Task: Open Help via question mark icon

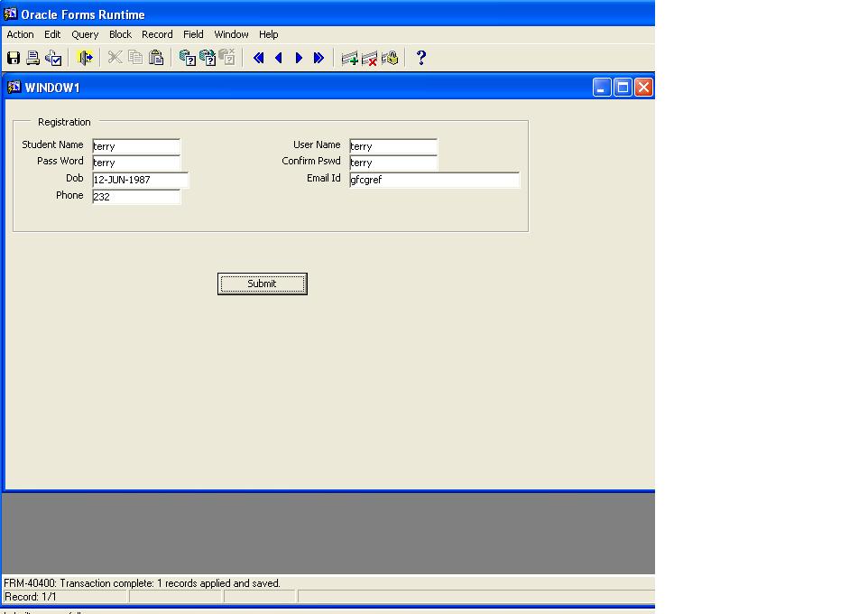Action: (420, 58)
